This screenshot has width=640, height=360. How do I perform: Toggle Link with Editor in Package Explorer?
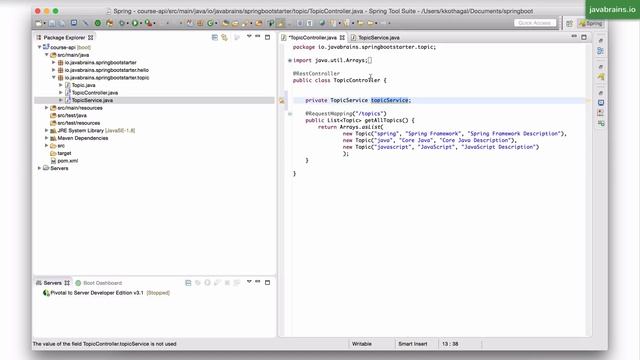coord(224,37)
